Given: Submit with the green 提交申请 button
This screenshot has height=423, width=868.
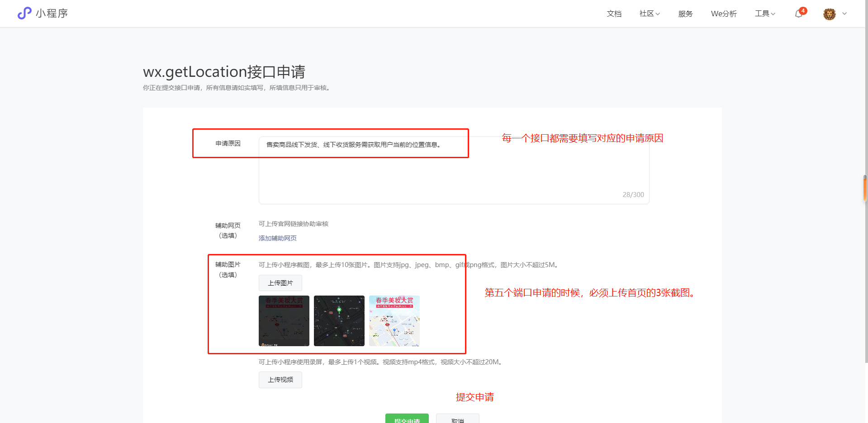Looking at the screenshot, I should [407, 419].
